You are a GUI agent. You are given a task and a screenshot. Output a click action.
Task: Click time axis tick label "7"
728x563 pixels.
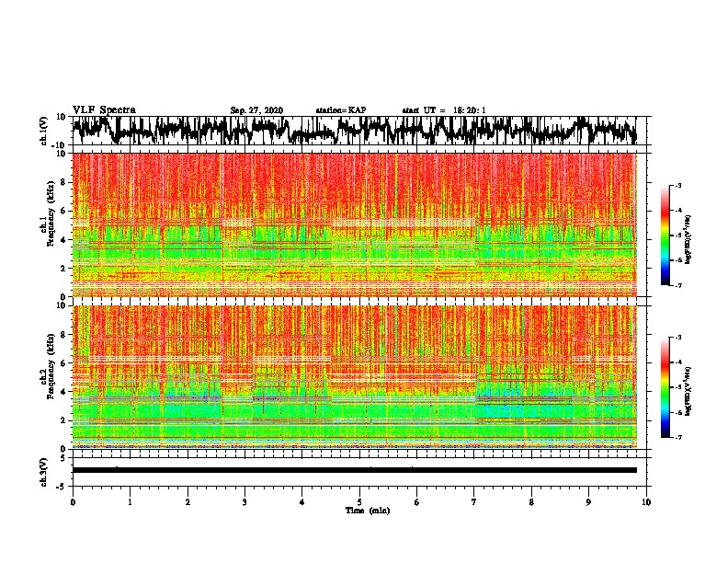tap(474, 502)
